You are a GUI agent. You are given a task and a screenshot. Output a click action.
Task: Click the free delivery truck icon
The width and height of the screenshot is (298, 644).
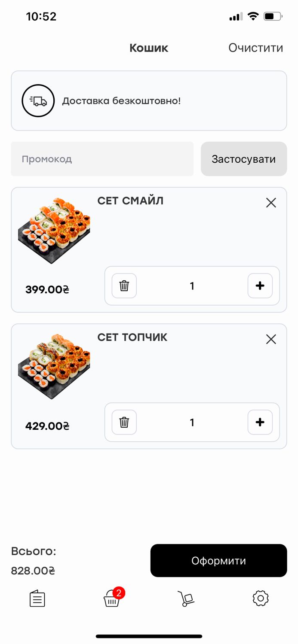click(38, 100)
